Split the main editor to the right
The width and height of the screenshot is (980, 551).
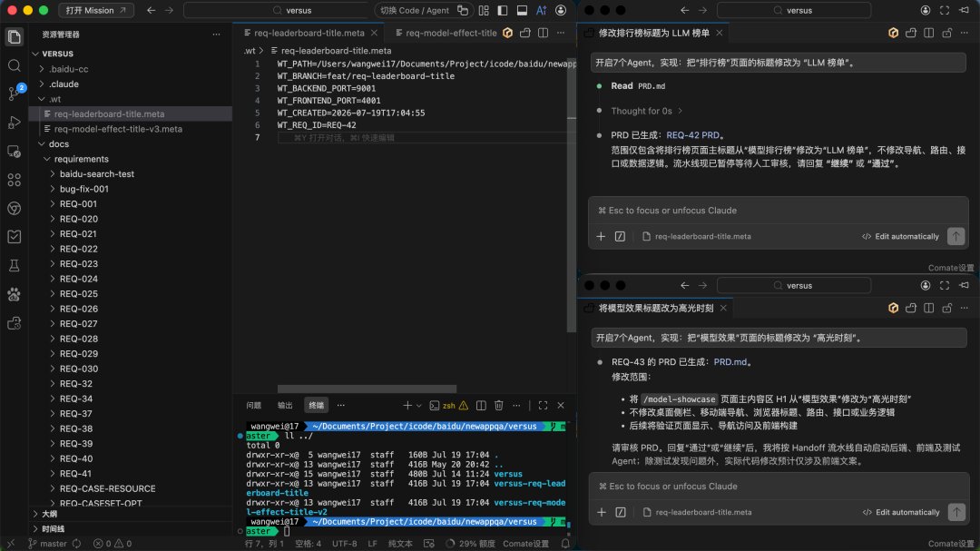(x=544, y=33)
